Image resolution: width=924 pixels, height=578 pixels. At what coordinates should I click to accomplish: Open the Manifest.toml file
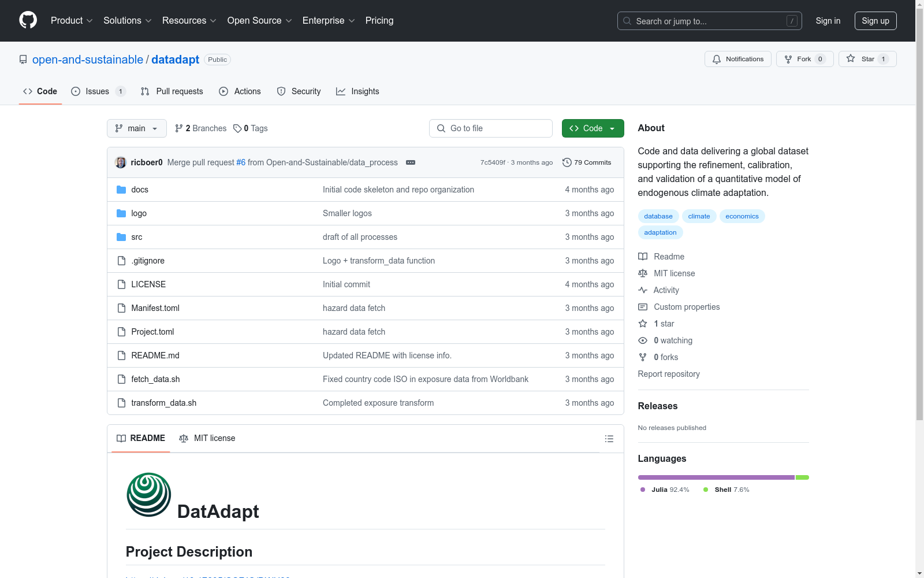pyautogui.click(x=155, y=308)
